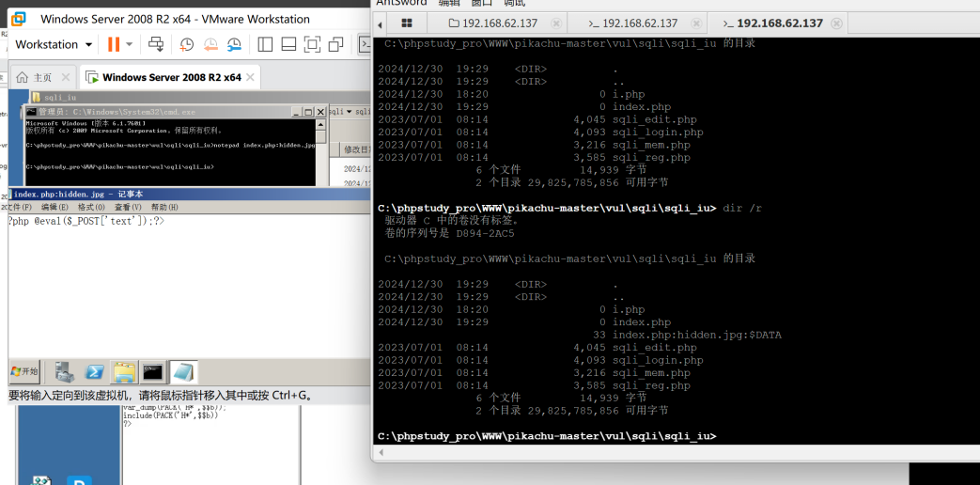This screenshot has height=485, width=980.
Task: Click the VMware Workstation logo icon
Action: [19, 19]
